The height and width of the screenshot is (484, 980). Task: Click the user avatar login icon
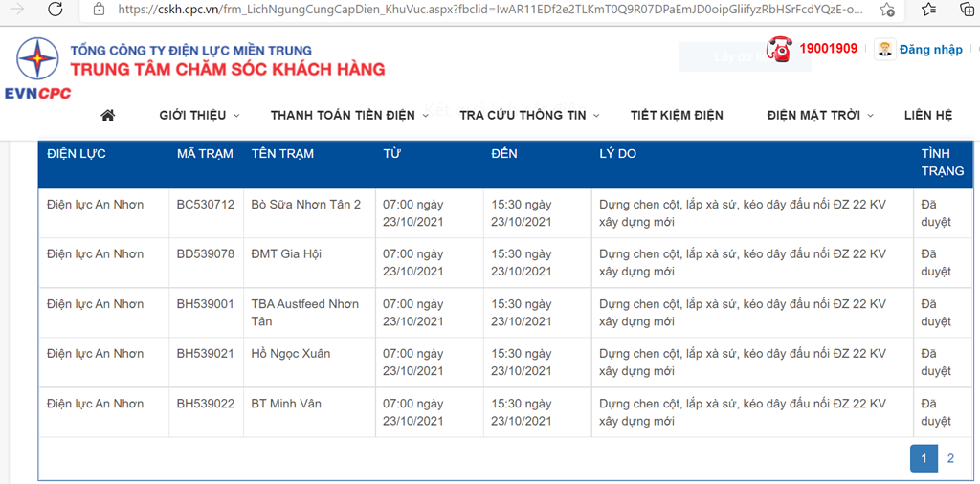[885, 49]
